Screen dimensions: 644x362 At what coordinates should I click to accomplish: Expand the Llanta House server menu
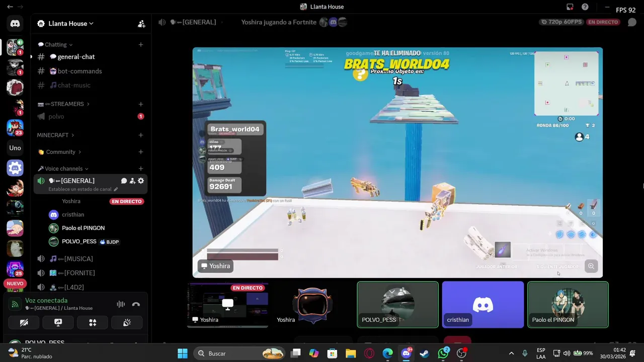pos(71,24)
